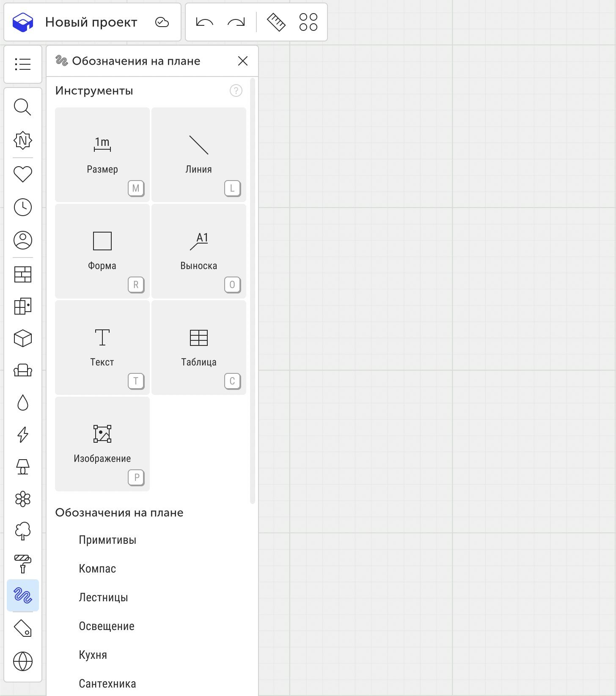The width and height of the screenshot is (616, 696).
Task: Open the search magnifier in the sidebar
Action: pyautogui.click(x=23, y=107)
